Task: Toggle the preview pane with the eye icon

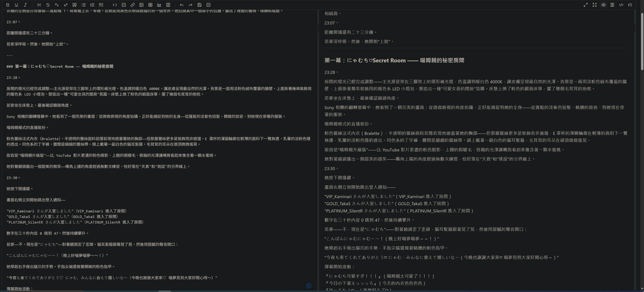Action: [603, 5]
